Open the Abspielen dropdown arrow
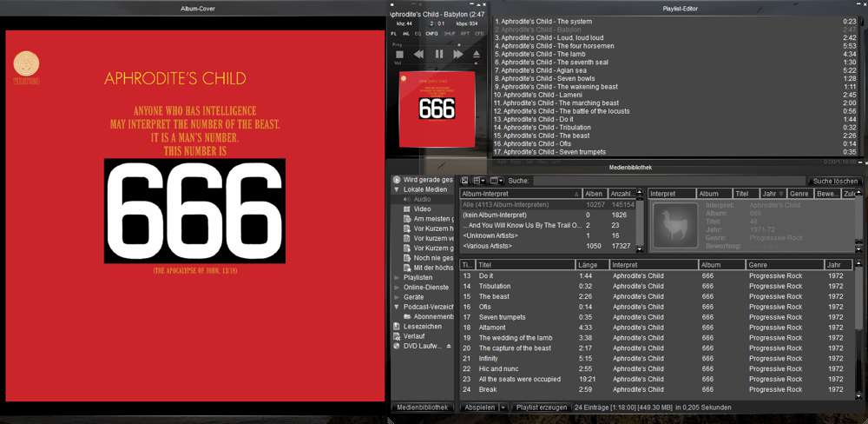 (x=503, y=407)
